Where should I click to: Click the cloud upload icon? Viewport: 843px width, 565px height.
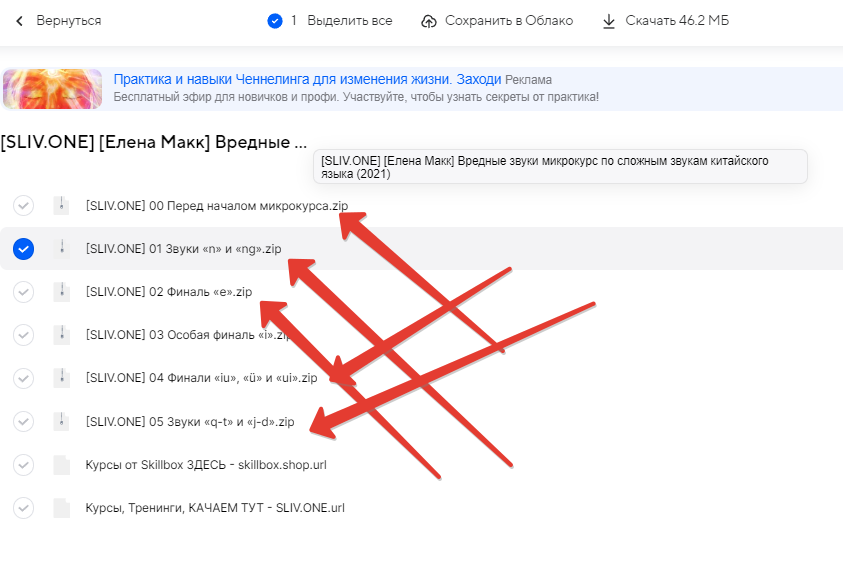428,21
